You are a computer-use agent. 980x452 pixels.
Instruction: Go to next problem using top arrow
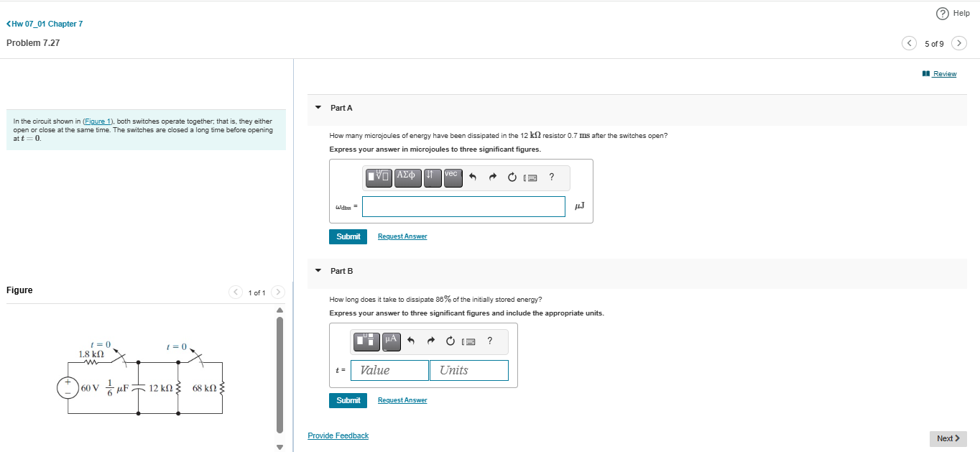pos(958,43)
